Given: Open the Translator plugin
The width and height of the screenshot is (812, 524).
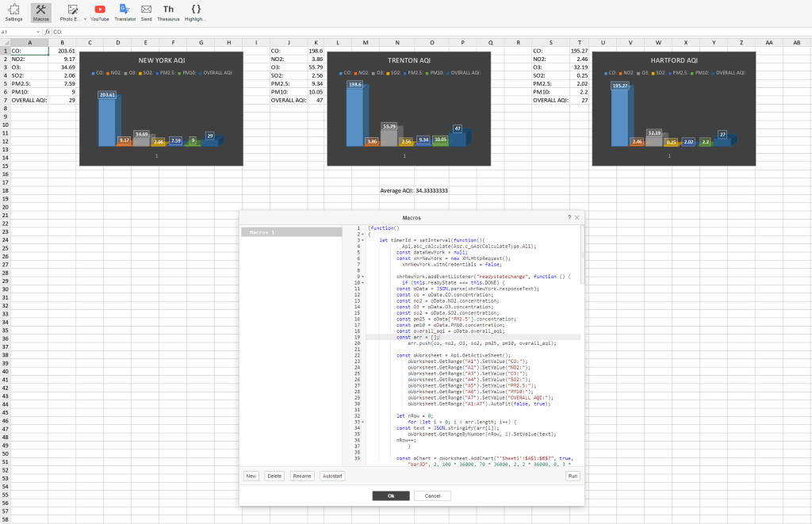Looking at the screenshot, I should click(124, 12).
